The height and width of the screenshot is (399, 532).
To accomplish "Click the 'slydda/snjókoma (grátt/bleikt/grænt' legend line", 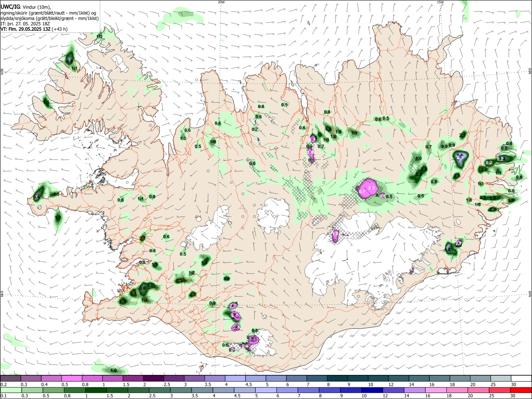I will (x=50, y=18).
